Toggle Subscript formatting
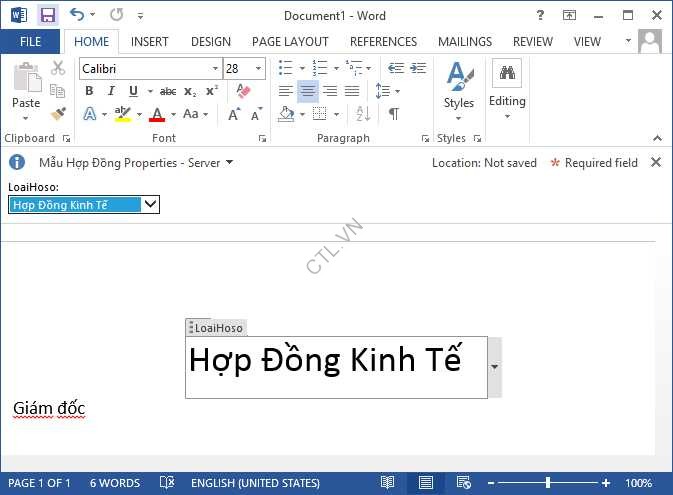The image size is (673, 495). [190, 91]
